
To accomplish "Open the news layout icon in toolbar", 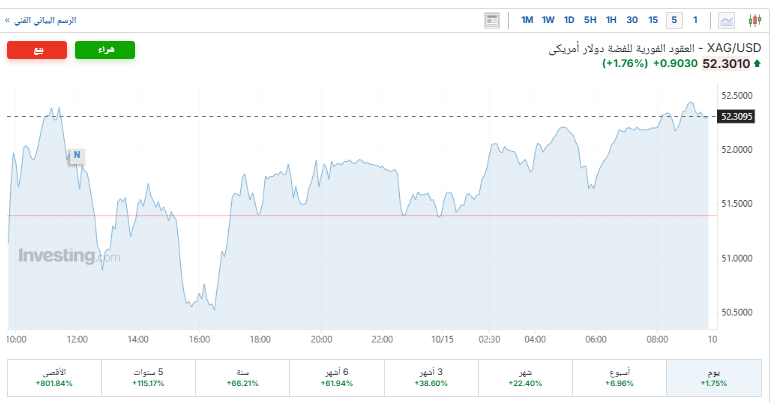I will 492,20.
